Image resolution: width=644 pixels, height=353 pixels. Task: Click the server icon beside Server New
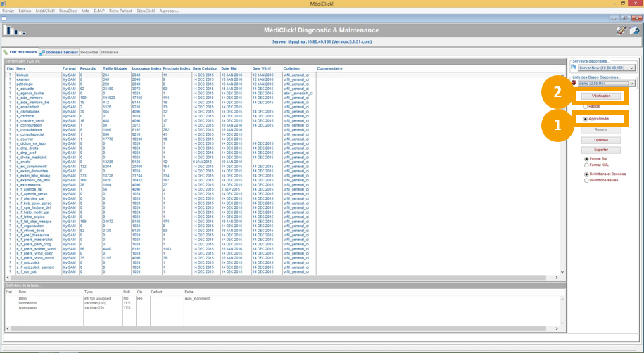574,68
